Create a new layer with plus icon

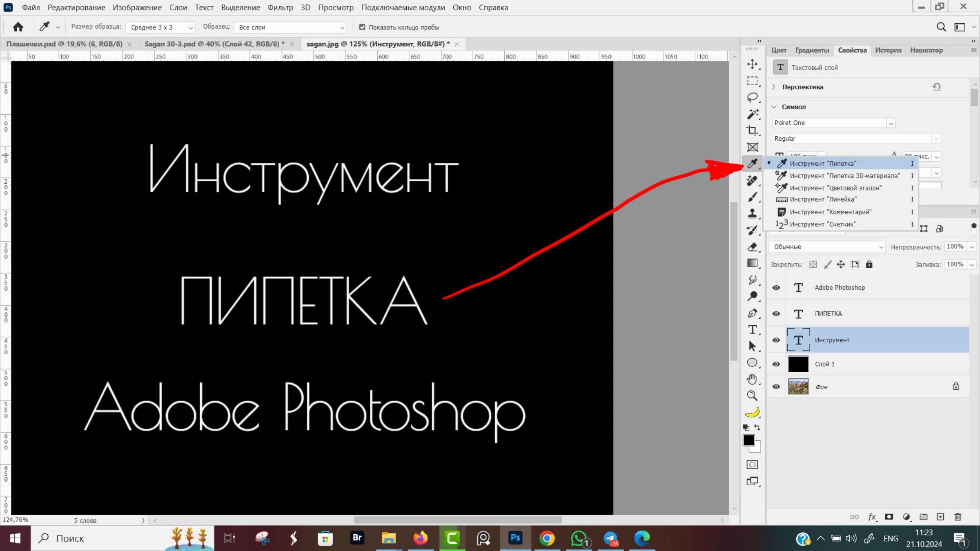pyautogui.click(x=940, y=517)
